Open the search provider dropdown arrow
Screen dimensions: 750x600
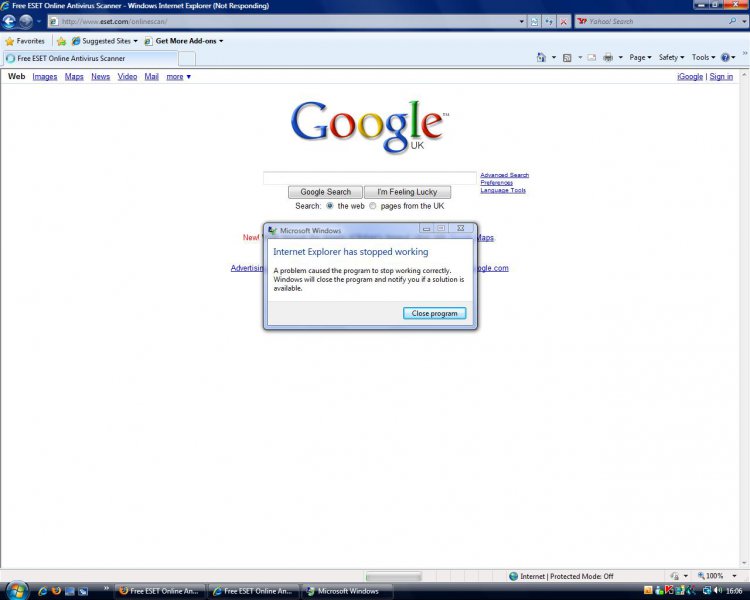coord(744,22)
